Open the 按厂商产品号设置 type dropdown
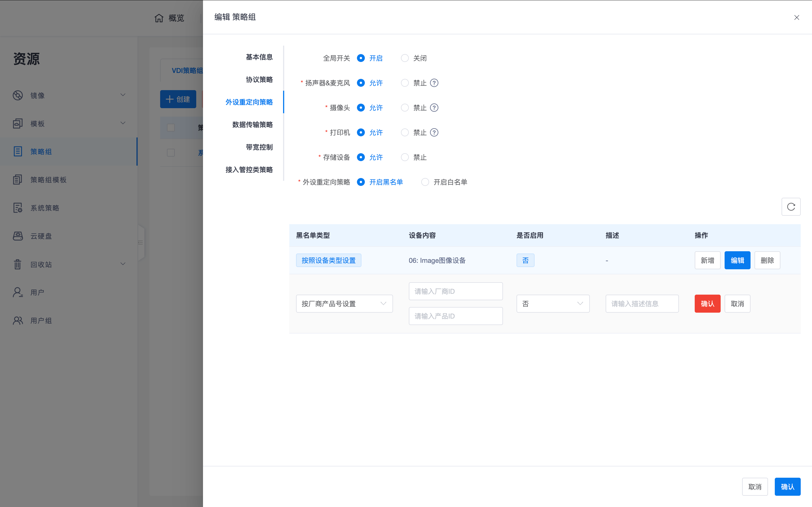The width and height of the screenshot is (812, 507). (x=344, y=304)
